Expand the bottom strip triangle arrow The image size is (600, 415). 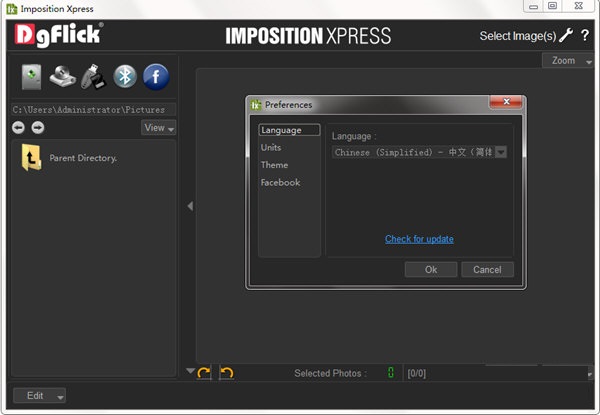tap(190, 370)
